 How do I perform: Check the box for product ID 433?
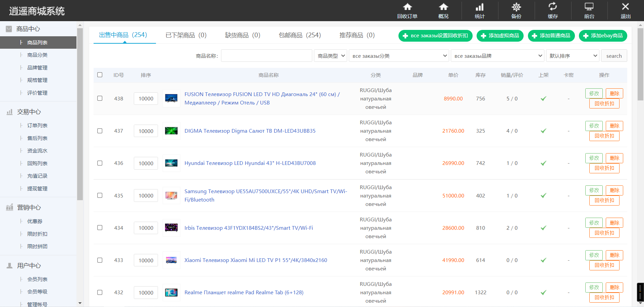click(100, 260)
